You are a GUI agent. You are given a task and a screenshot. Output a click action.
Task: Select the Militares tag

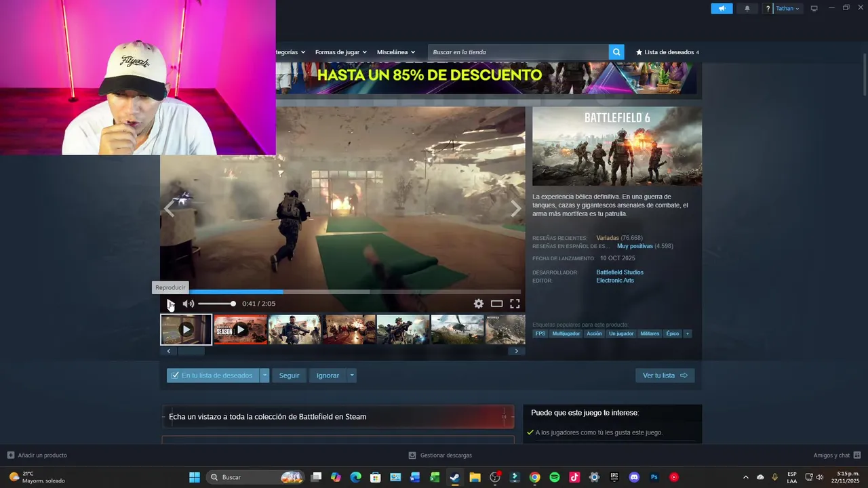coord(650,333)
